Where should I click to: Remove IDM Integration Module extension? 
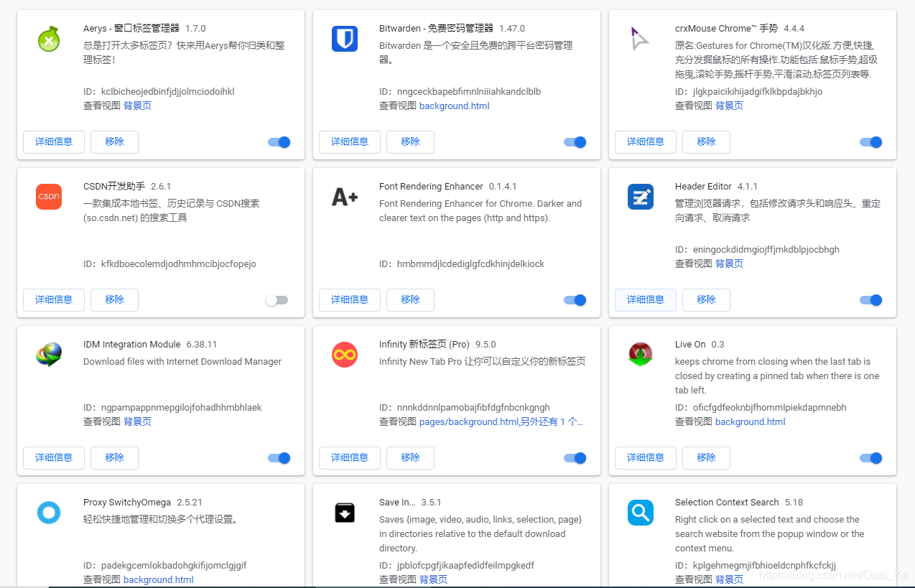coord(115,458)
